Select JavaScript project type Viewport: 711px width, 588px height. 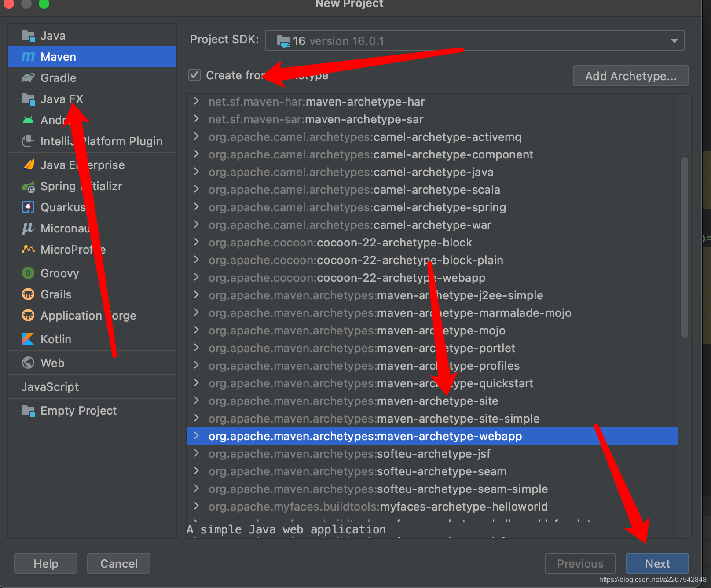(92, 387)
